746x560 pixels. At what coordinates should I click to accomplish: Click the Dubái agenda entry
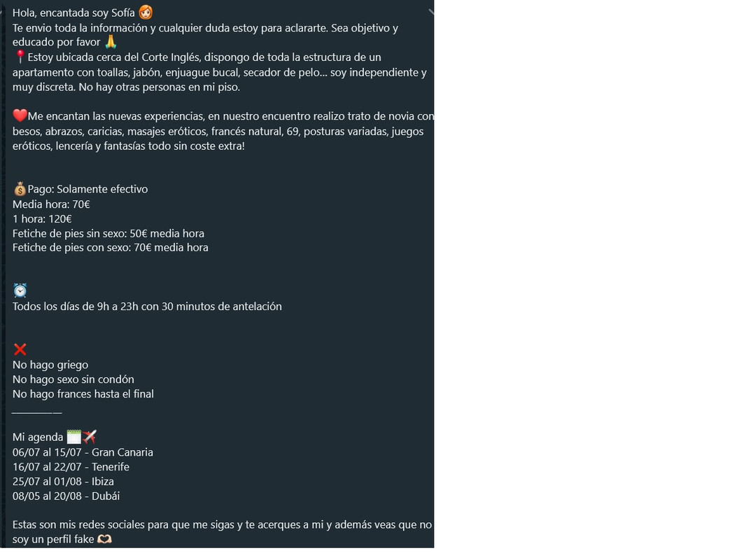(x=66, y=496)
